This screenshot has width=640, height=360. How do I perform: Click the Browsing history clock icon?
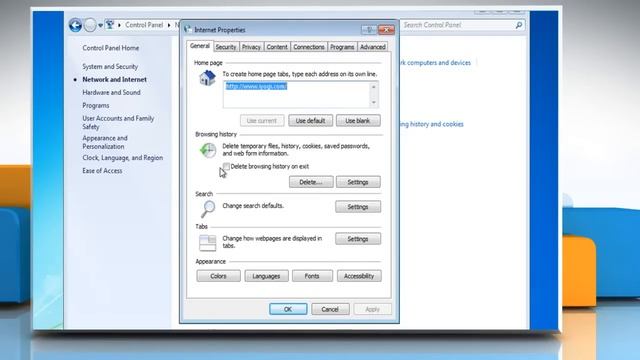click(208, 150)
